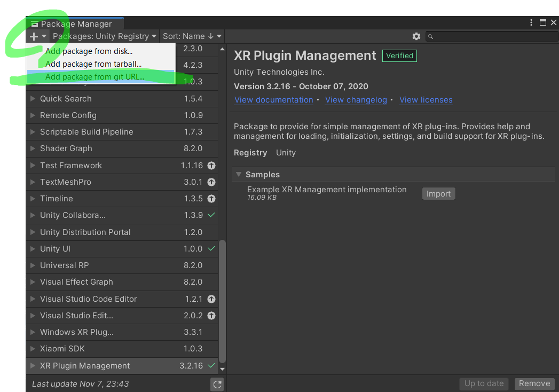Expand the Shader Graph package row
Image resolution: width=559 pixels, height=392 pixels.
click(33, 148)
